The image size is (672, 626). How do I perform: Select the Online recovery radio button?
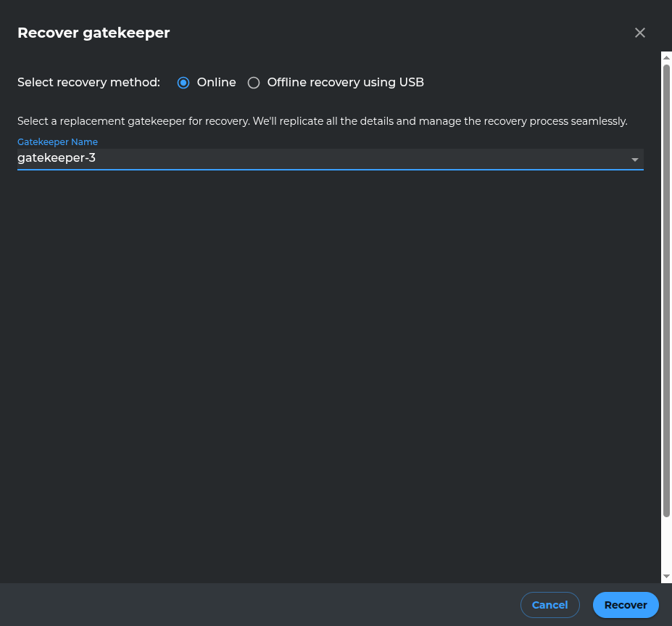(x=183, y=83)
